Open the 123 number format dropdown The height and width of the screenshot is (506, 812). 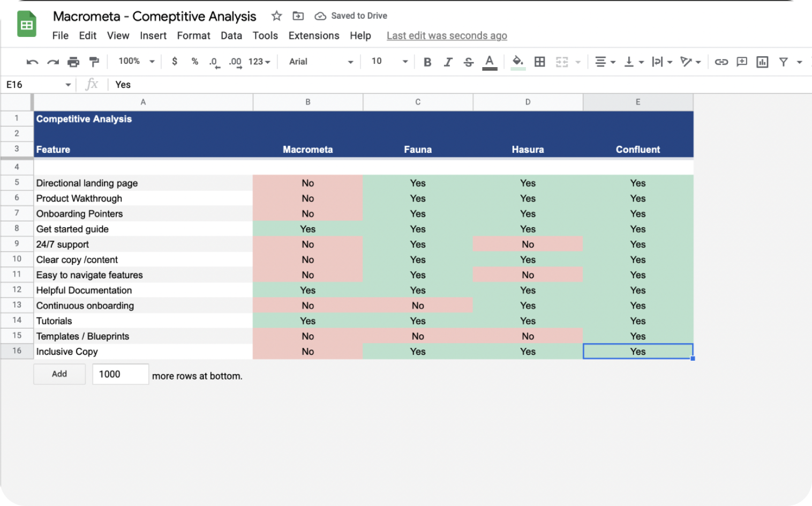[x=259, y=62]
